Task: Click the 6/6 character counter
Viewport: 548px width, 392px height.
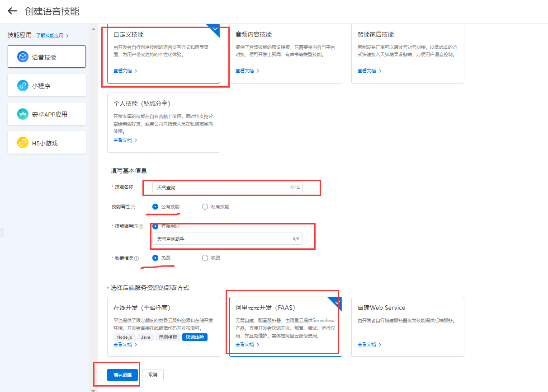Action: tap(296, 239)
